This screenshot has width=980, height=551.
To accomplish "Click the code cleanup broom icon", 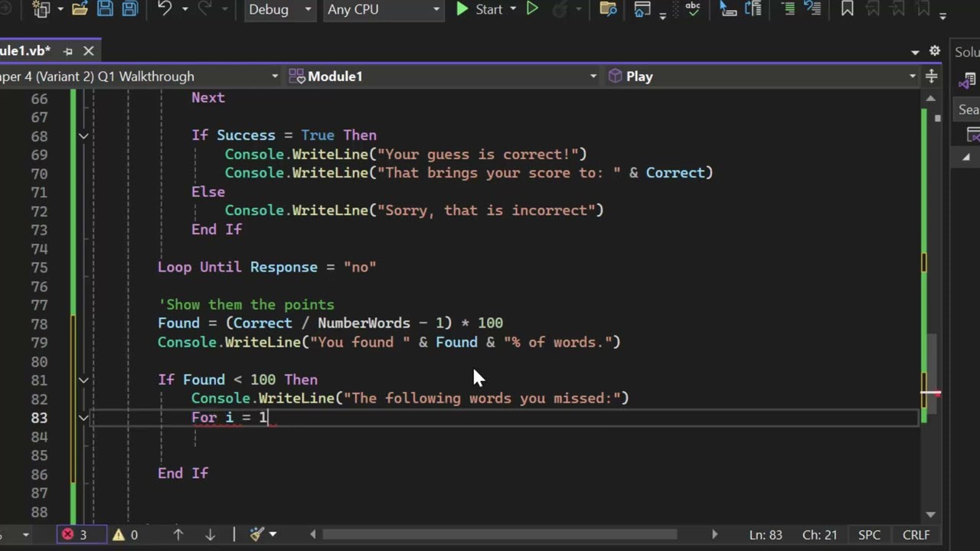I will (257, 535).
